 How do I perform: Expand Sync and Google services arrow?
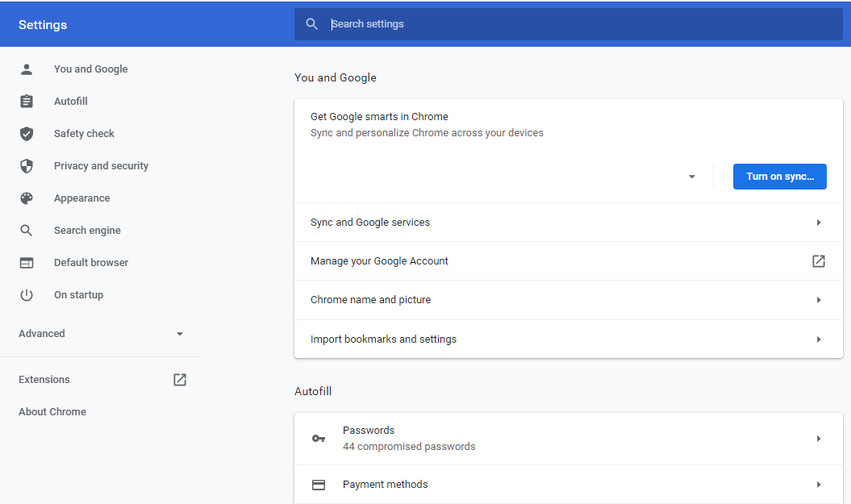click(818, 223)
